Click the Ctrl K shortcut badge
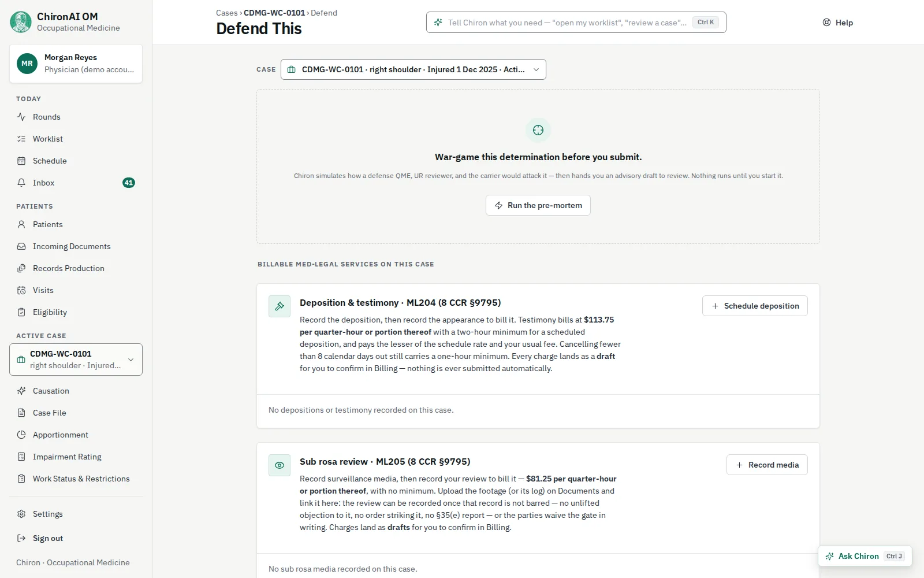 pyautogui.click(x=706, y=23)
